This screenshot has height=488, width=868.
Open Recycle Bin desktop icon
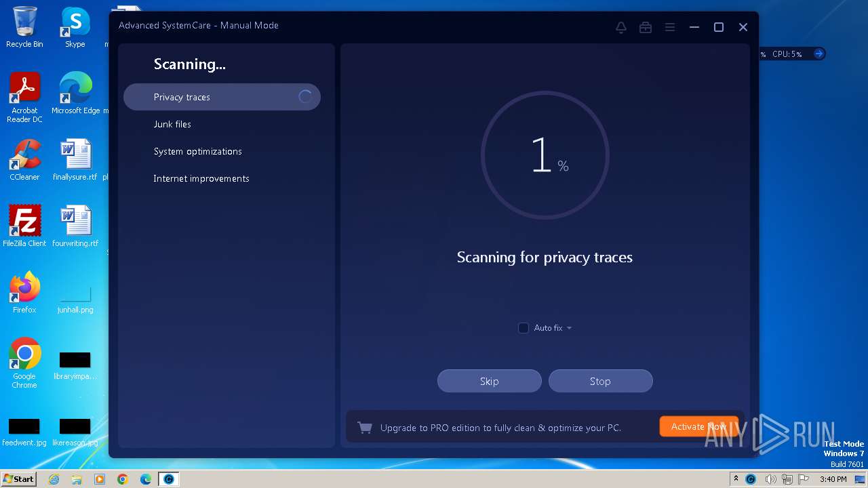coord(24,27)
